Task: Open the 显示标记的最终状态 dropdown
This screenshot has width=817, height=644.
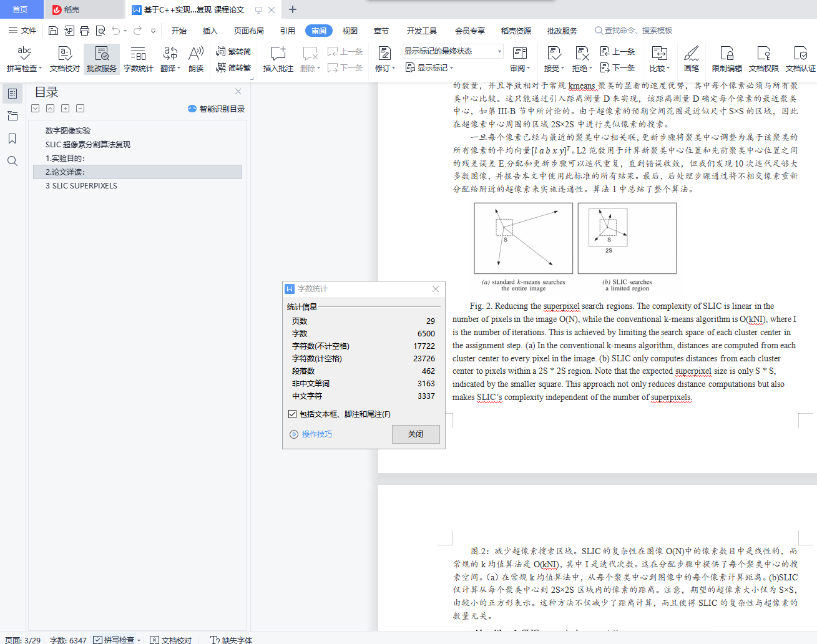Action: tap(453, 51)
